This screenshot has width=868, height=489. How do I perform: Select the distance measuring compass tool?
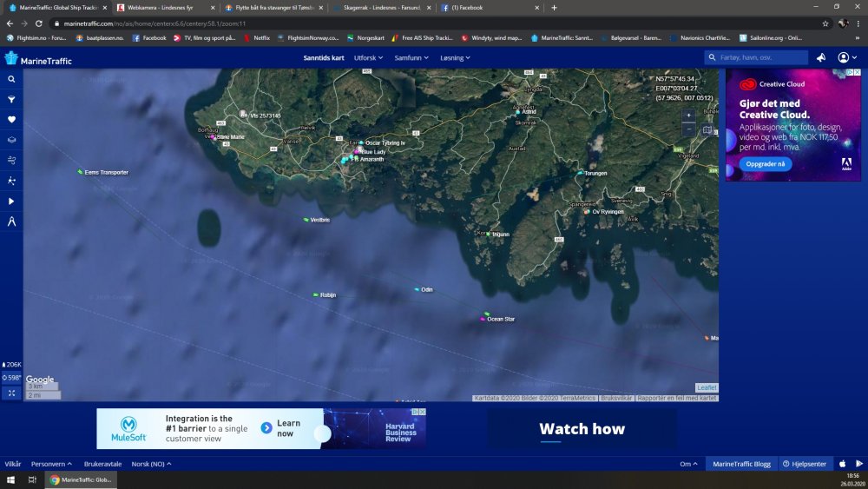tap(11, 221)
